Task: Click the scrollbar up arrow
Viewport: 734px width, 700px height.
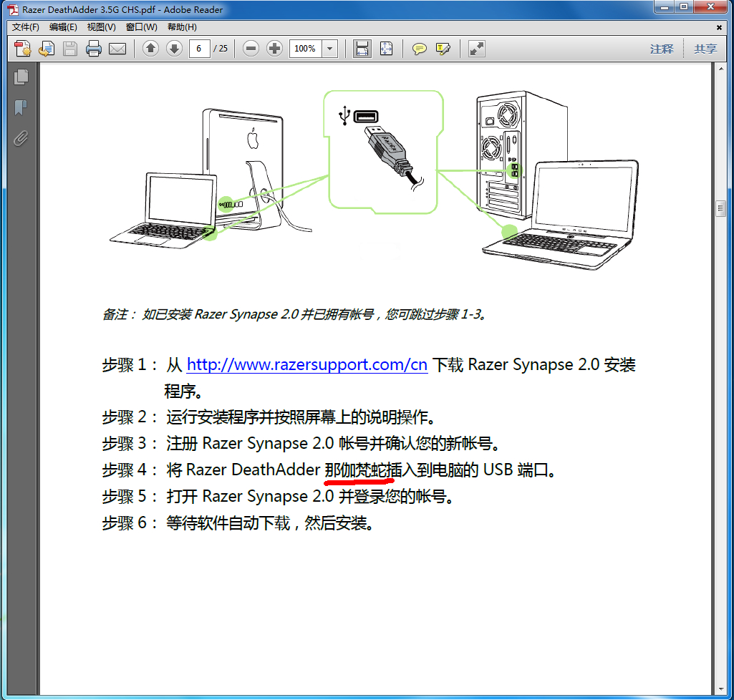Action: (x=720, y=69)
